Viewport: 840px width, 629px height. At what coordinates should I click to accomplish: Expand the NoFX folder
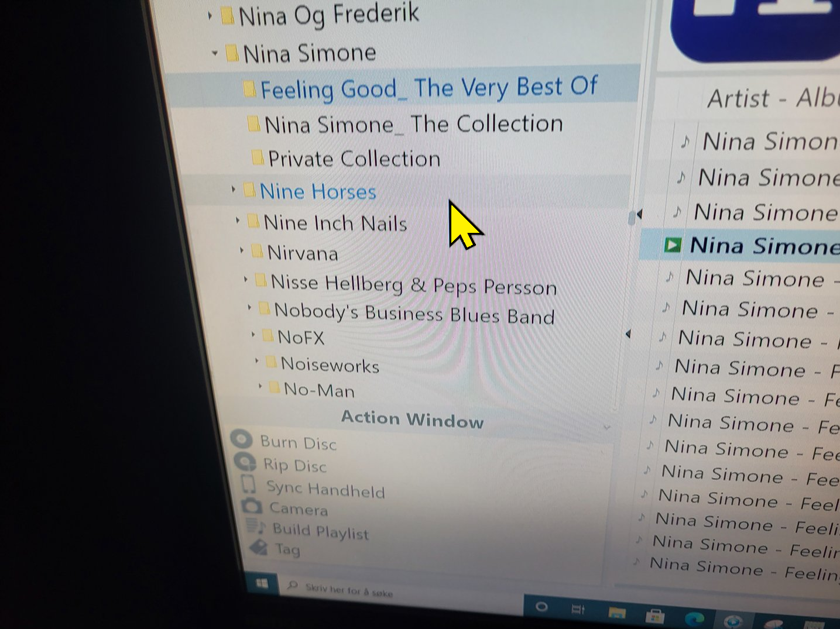pyautogui.click(x=253, y=334)
